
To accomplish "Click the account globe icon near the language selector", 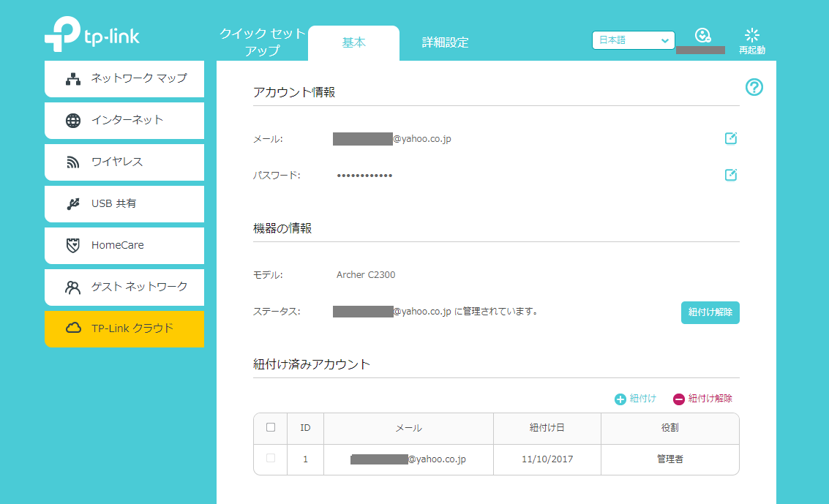I will pyautogui.click(x=703, y=34).
